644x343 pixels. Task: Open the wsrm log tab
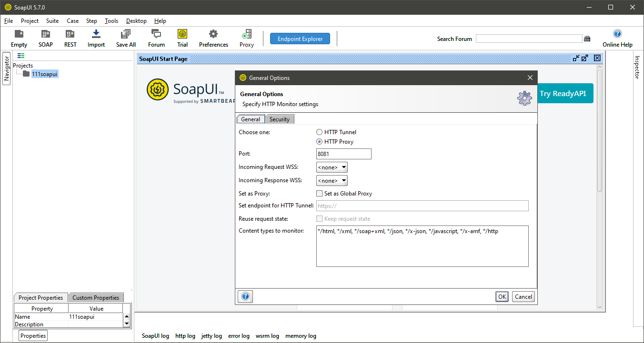(267, 336)
